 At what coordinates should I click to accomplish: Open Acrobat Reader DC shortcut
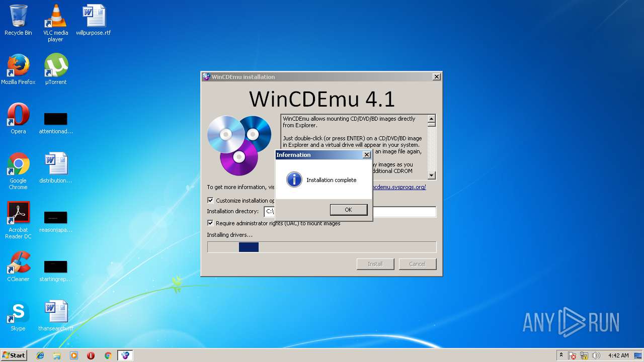pyautogui.click(x=18, y=220)
